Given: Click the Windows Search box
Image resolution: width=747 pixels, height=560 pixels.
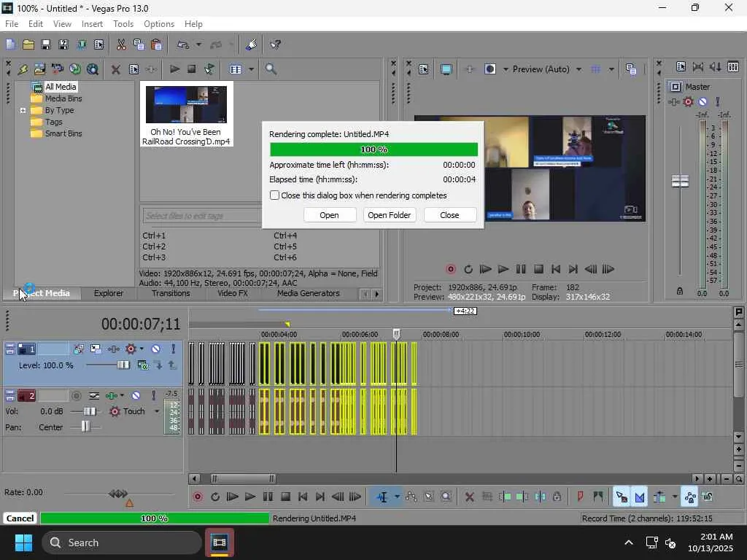Looking at the screenshot, I should 122,542.
